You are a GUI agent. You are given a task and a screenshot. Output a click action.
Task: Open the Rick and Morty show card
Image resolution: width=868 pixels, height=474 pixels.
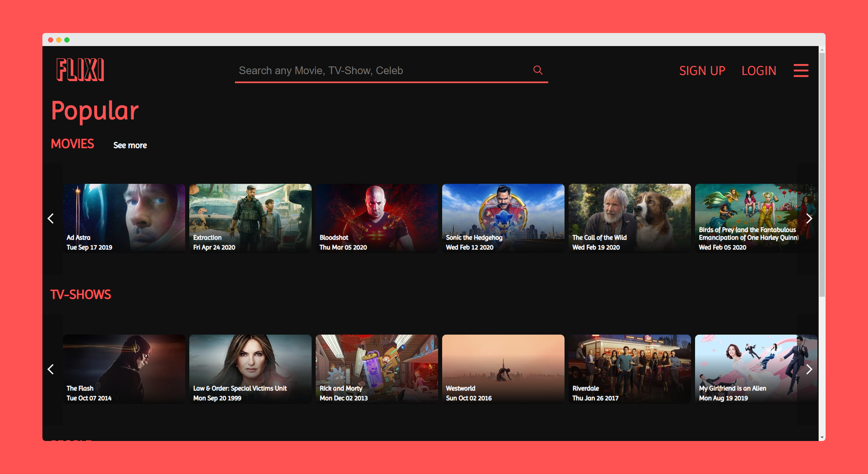[377, 369]
